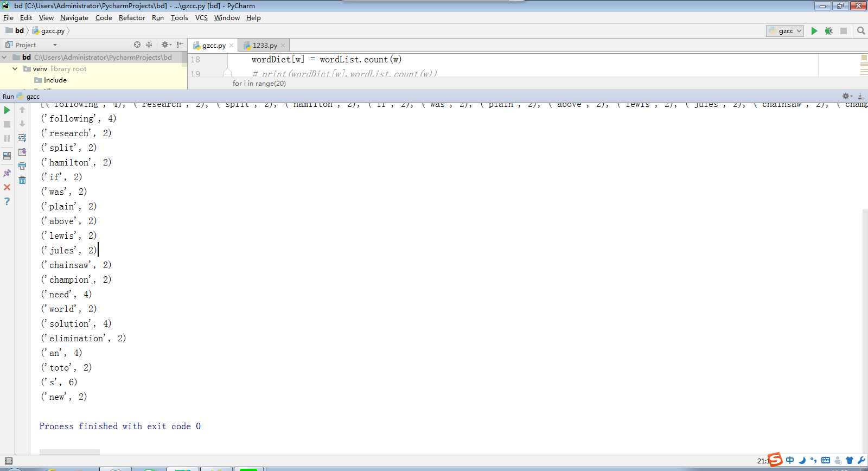The height and width of the screenshot is (471, 868).
Task: Open Run panel help question mark
Action: click(7, 201)
